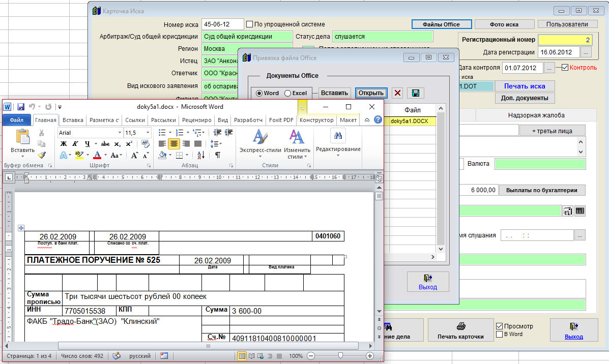Click the red X delete file icon
The height and width of the screenshot is (364, 609).
pyautogui.click(x=398, y=93)
